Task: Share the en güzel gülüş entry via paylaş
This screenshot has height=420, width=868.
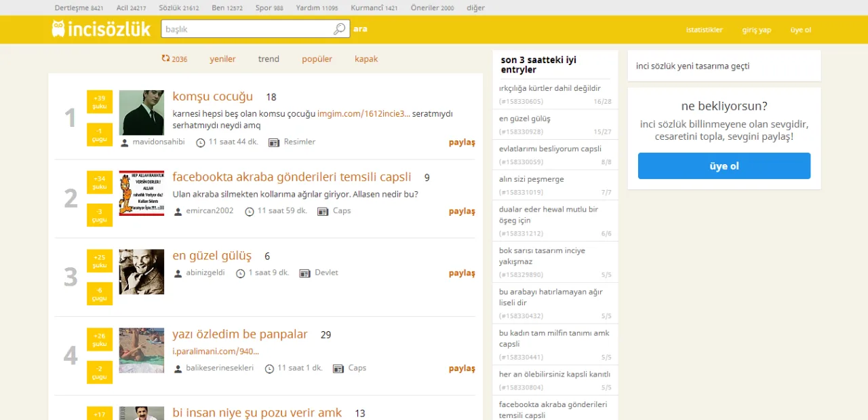Action: [x=462, y=273]
